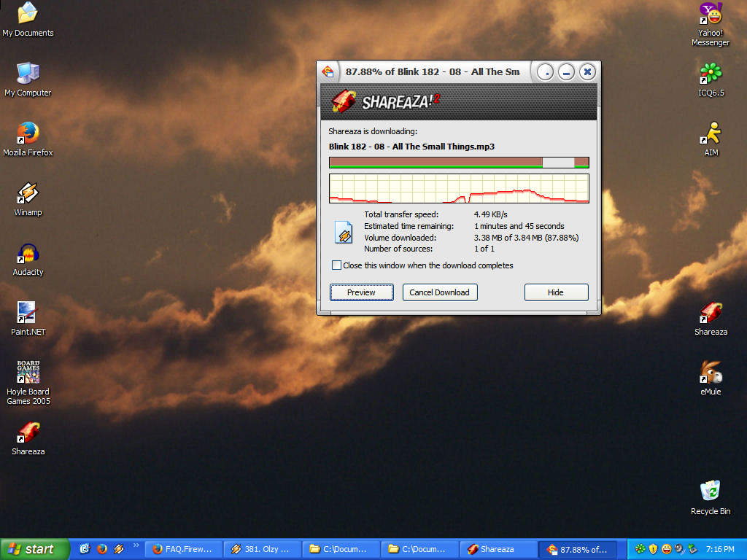Click the Yahoo smiley icon in system tray

click(667, 549)
